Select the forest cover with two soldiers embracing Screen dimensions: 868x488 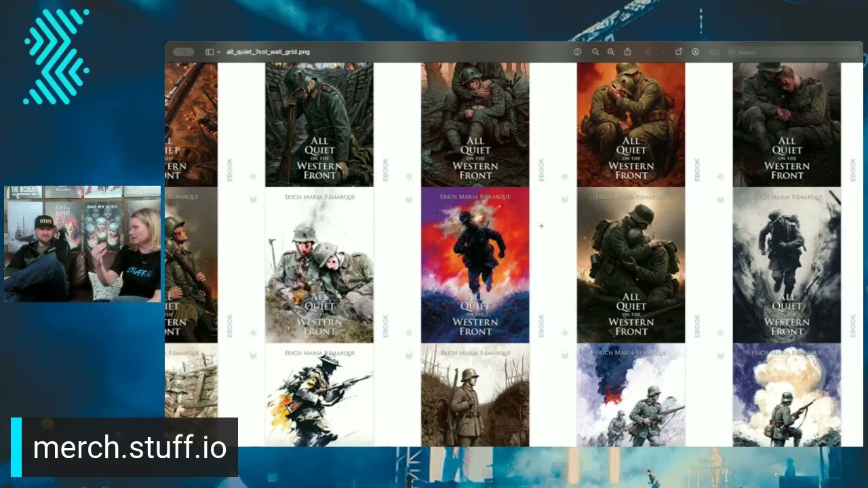(475, 125)
